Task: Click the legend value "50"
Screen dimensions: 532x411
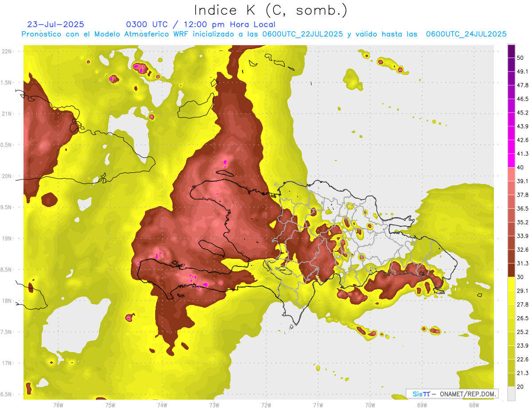Action: click(521, 58)
